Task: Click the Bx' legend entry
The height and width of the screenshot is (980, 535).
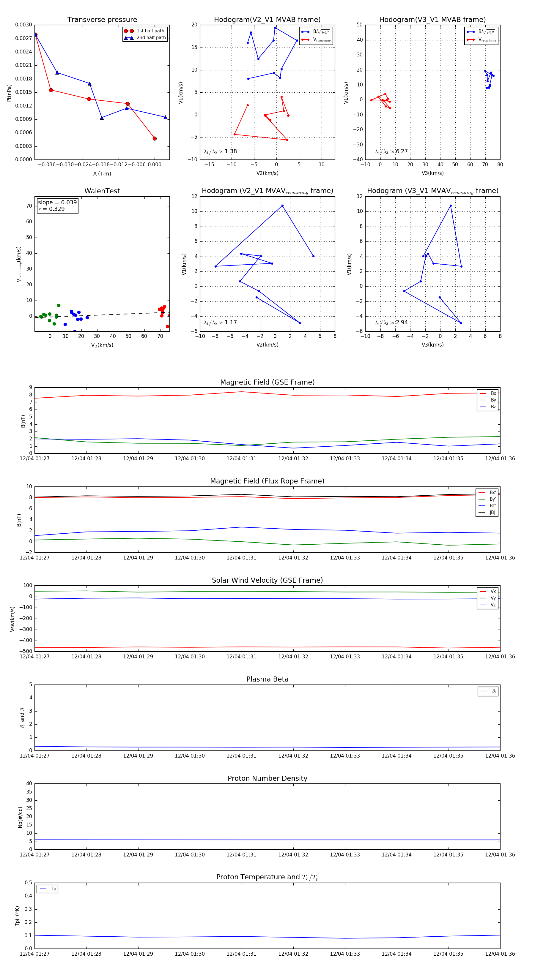Action: pyautogui.click(x=487, y=493)
